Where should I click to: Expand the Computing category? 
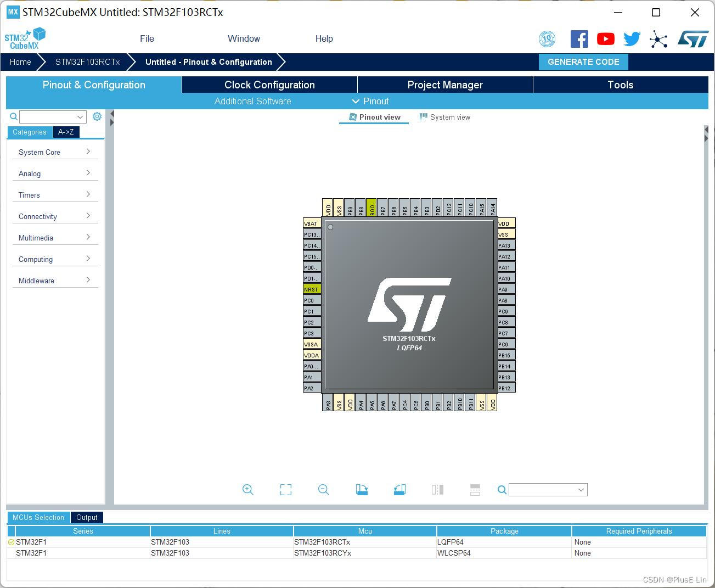click(55, 259)
